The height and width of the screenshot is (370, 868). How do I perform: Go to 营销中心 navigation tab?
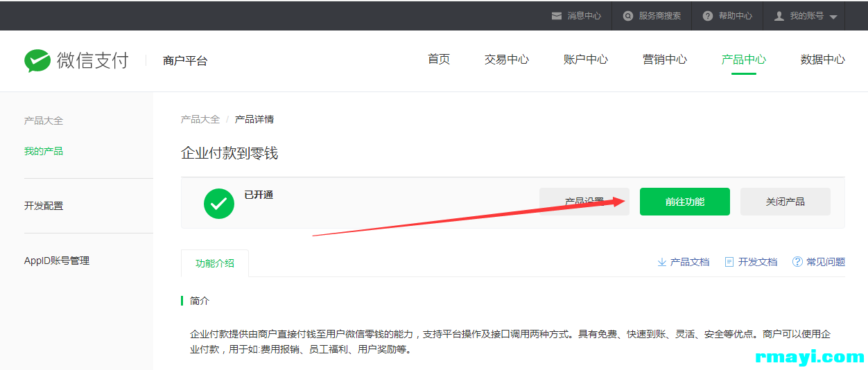(x=665, y=60)
